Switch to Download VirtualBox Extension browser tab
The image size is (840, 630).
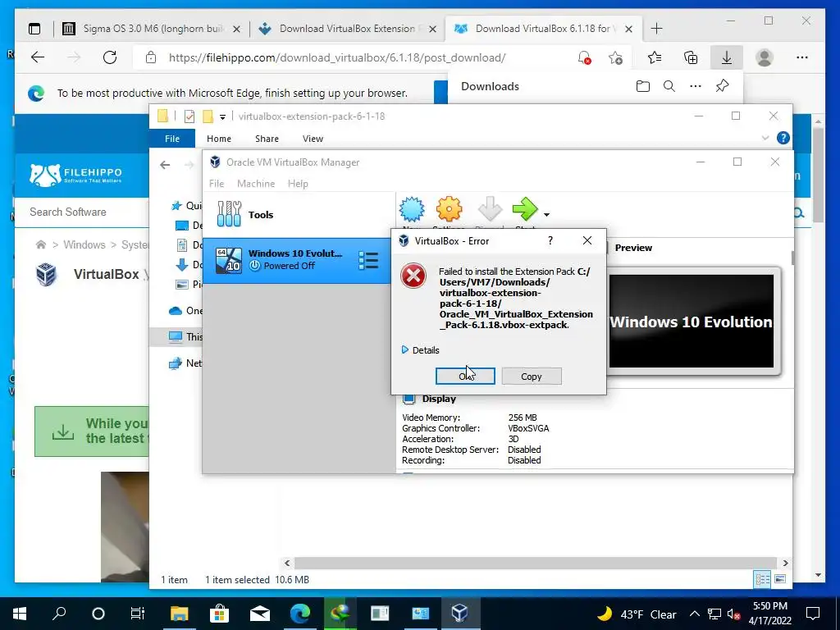point(346,29)
